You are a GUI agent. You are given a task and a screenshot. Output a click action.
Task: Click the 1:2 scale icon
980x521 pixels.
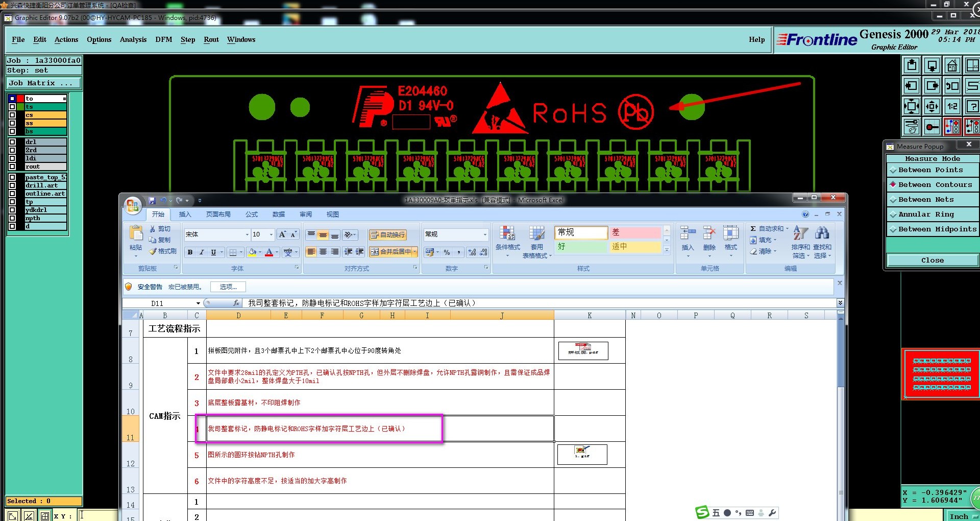point(952,106)
